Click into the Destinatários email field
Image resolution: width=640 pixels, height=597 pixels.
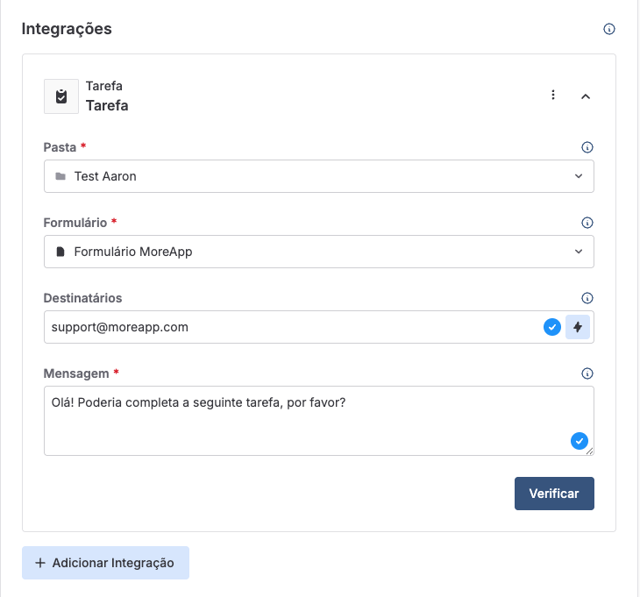tap(290, 327)
